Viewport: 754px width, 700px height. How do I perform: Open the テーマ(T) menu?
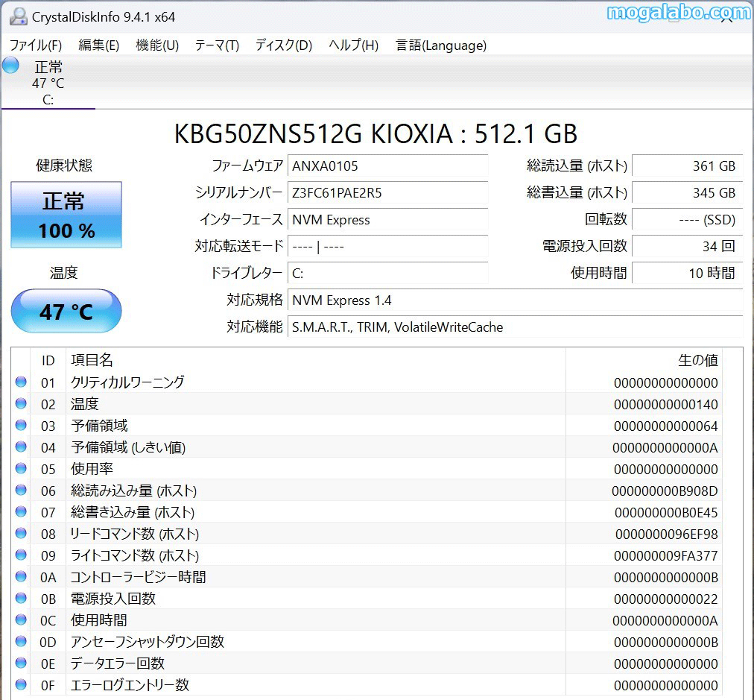coord(217,45)
